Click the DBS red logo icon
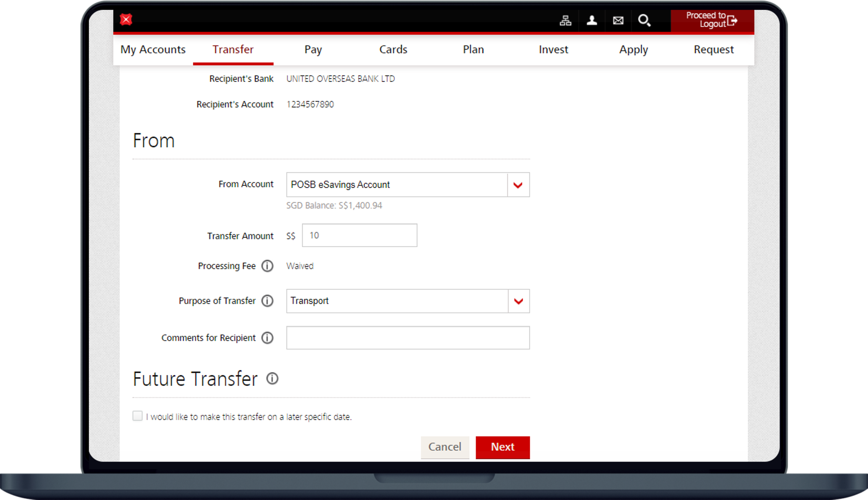 coord(126,20)
